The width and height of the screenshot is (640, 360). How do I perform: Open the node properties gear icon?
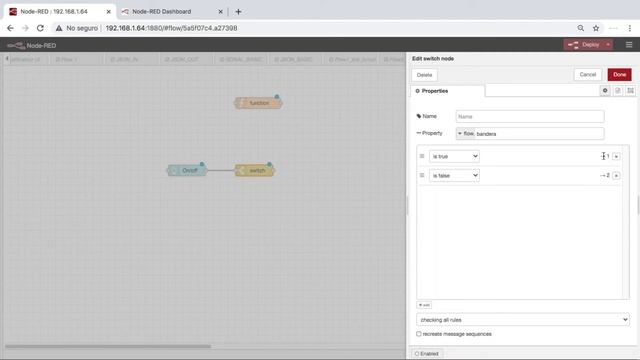tap(605, 91)
